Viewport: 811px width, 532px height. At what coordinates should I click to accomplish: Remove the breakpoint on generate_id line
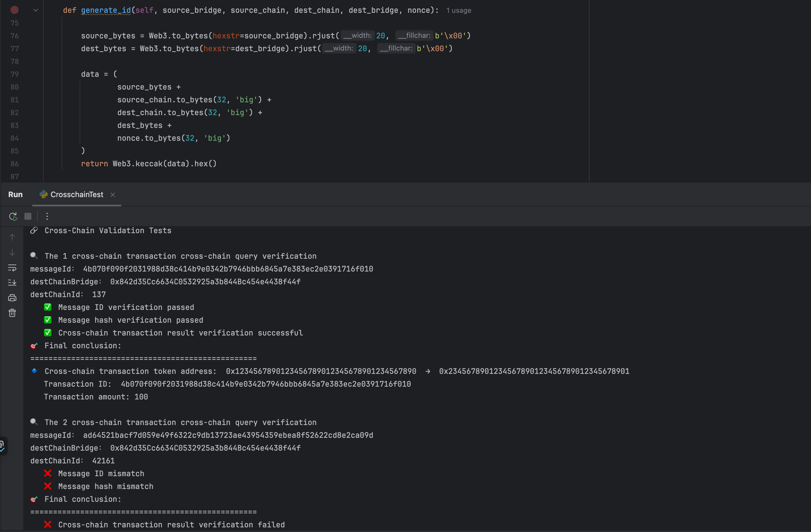point(14,10)
